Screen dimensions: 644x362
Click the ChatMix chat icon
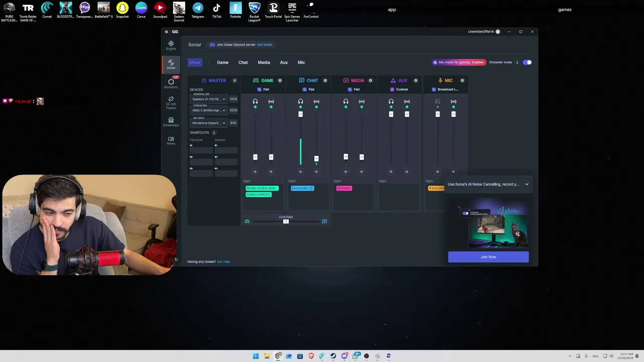click(x=325, y=221)
